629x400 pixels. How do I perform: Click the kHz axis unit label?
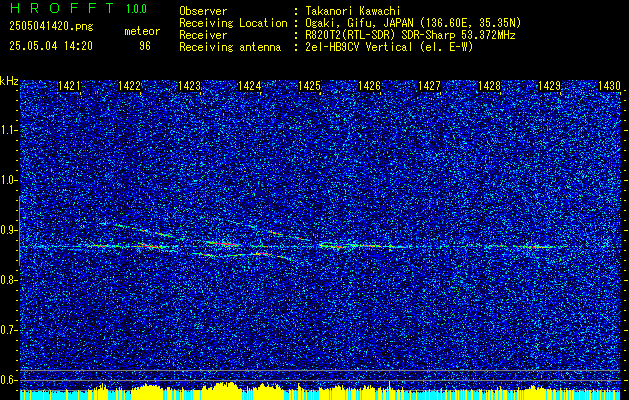9,82
